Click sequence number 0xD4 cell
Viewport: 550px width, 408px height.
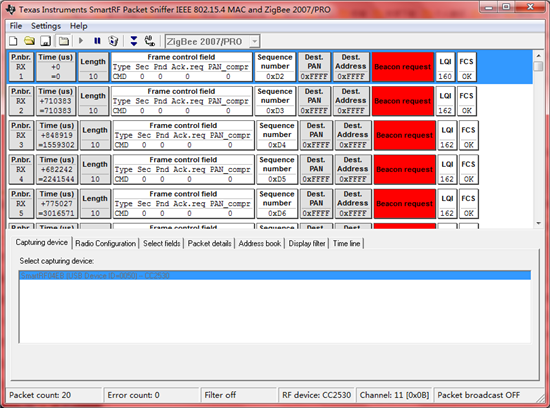point(277,135)
